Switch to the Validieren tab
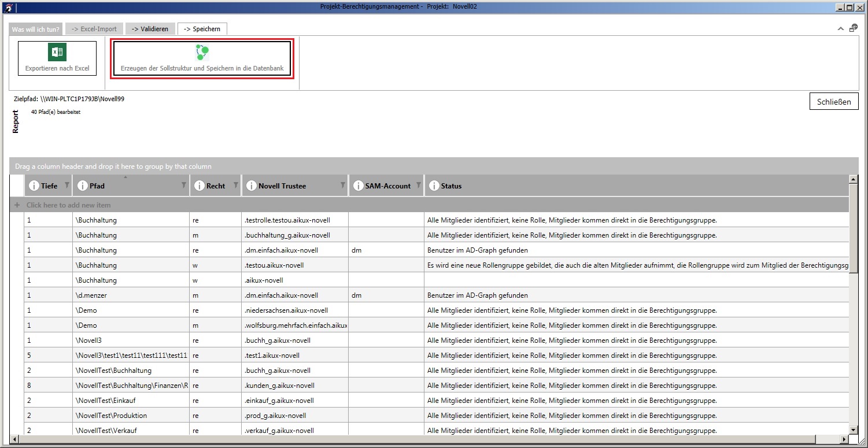The image size is (868, 448). (150, 29)
